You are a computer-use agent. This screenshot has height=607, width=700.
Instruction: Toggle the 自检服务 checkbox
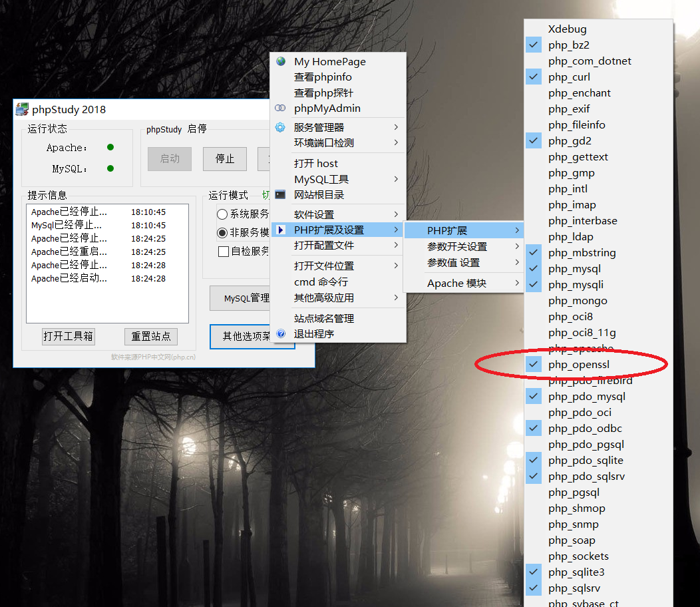tap(224, 252)
